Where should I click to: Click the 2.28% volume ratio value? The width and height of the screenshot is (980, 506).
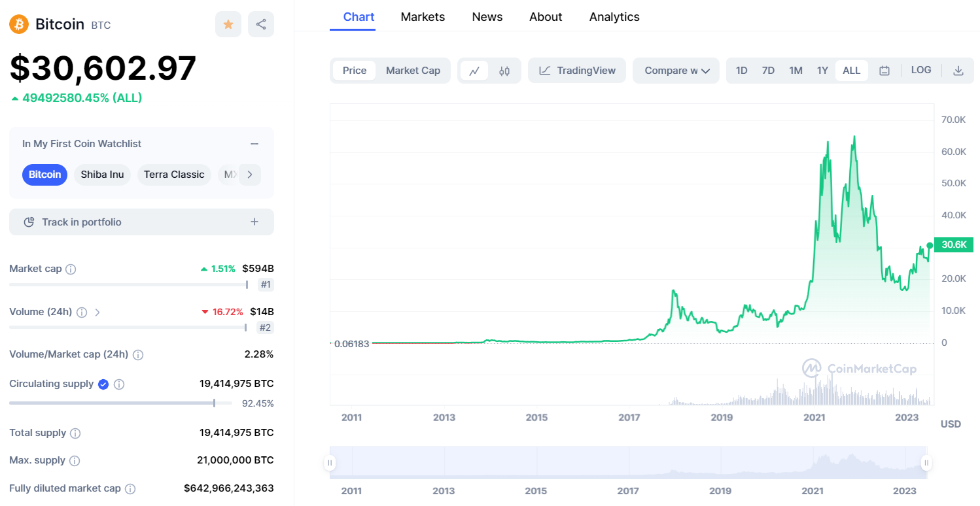click(259, 354)
